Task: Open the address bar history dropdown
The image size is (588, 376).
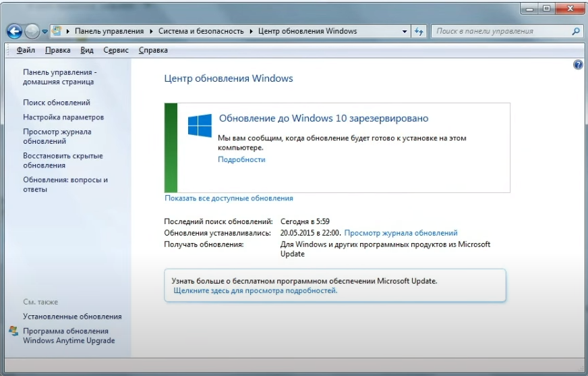Action: pyautogui.click(x=405, y=32)
